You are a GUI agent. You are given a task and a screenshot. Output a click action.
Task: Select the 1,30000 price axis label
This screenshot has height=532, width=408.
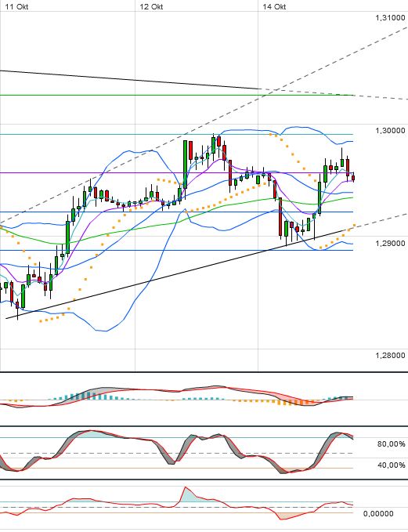point(390,131)
